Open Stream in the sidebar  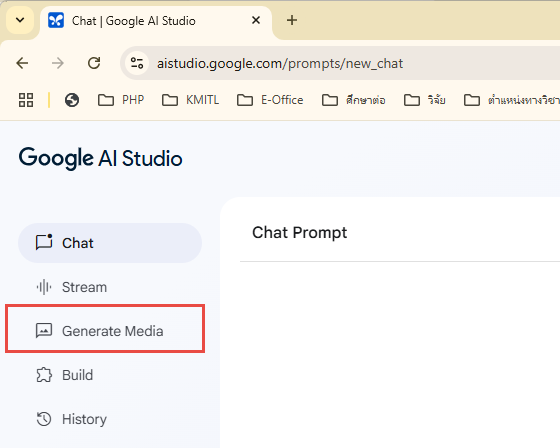(110, 287)
